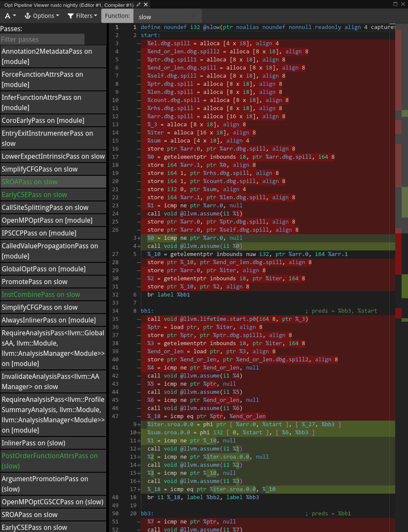Click the '%_18 = icmp eq ptr %iter.sroa.0.0' line
408x532 pixels.
coord(211,489)
